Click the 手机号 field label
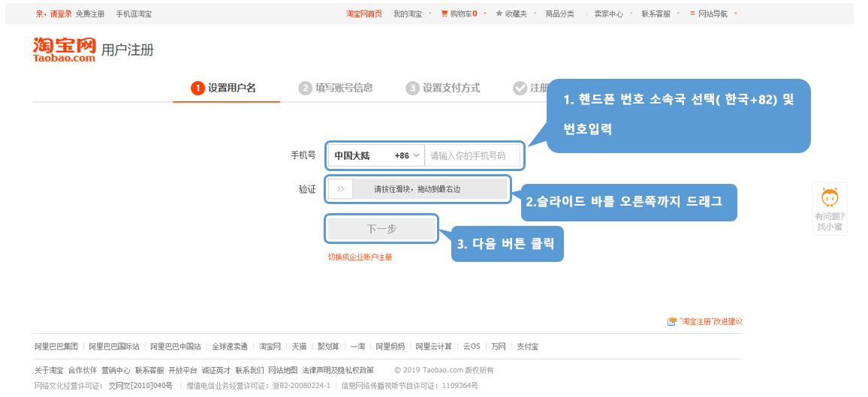Image resolution: width=868 pixels, height=397 pixels. click(x=303, y=155)
